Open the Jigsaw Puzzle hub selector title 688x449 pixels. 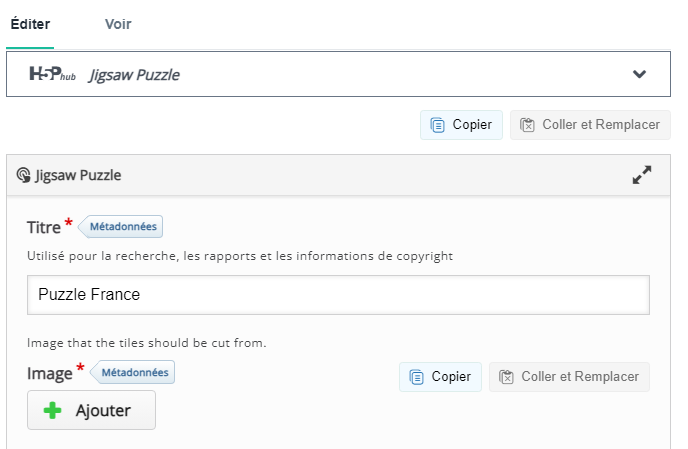click(134, 74)
